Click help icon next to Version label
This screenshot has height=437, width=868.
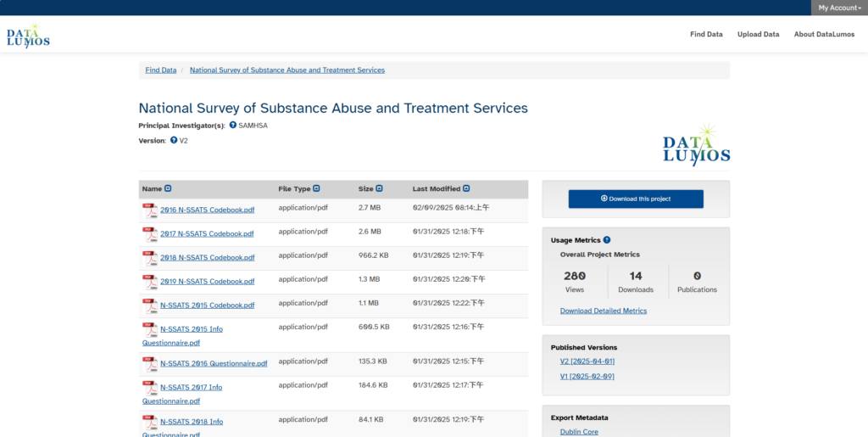tap(174, 140)
